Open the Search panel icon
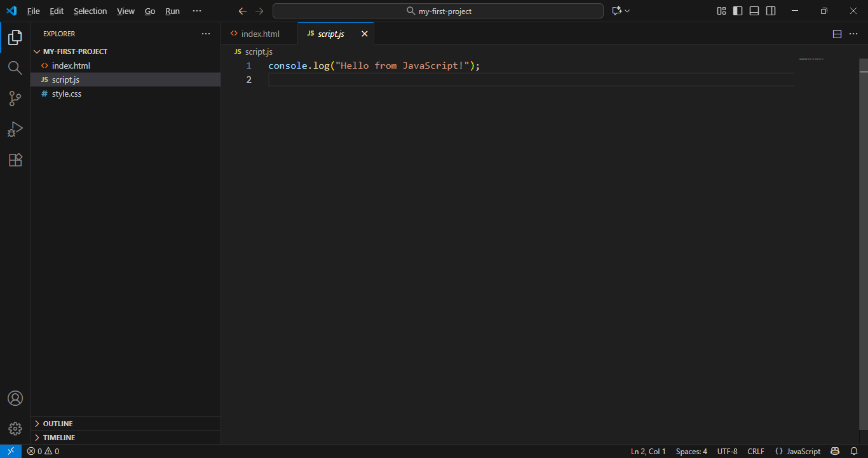Image resolution: width=868 pixels, height=458 pixels. click(15, 68)
